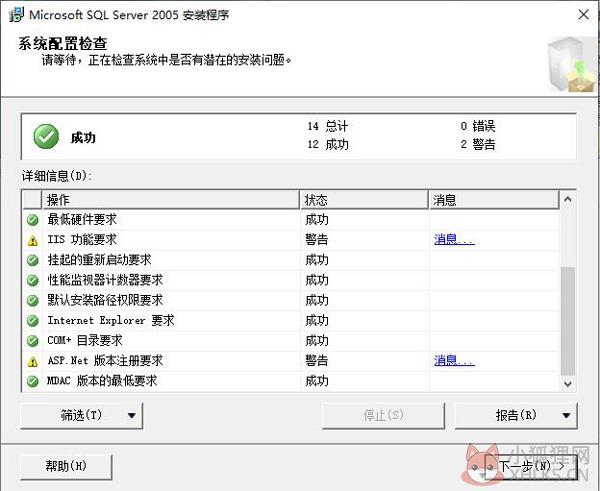The image size is (600, 491).
Task: Click the details list scrollbar thumb
Action: (x=568, y=321)
